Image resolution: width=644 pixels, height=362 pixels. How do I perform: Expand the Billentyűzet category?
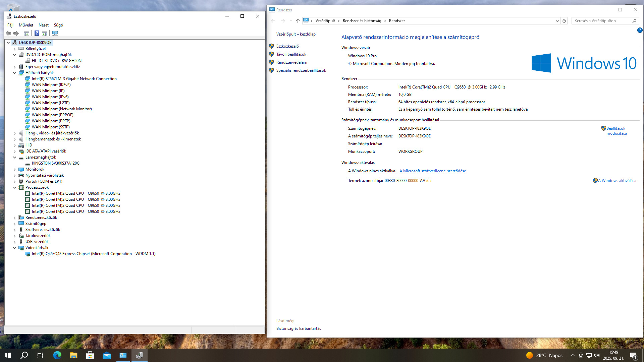click(14, 49)
